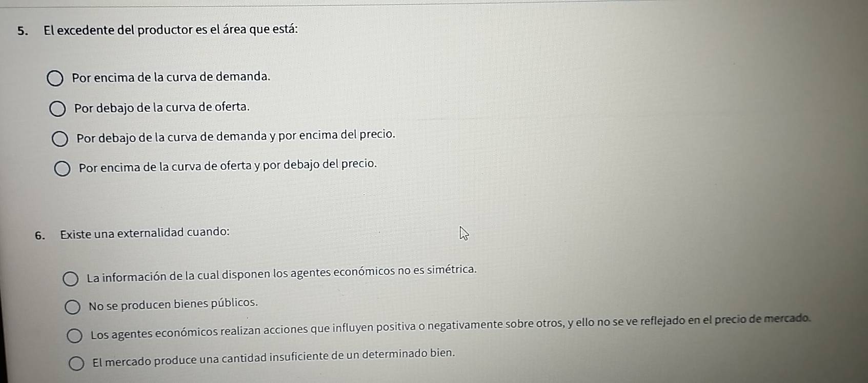Image resolution: width=868 pixels, height=383 pixels.
Task: Choose radio for demanda y por encima del precio
Action: [60, 139]
